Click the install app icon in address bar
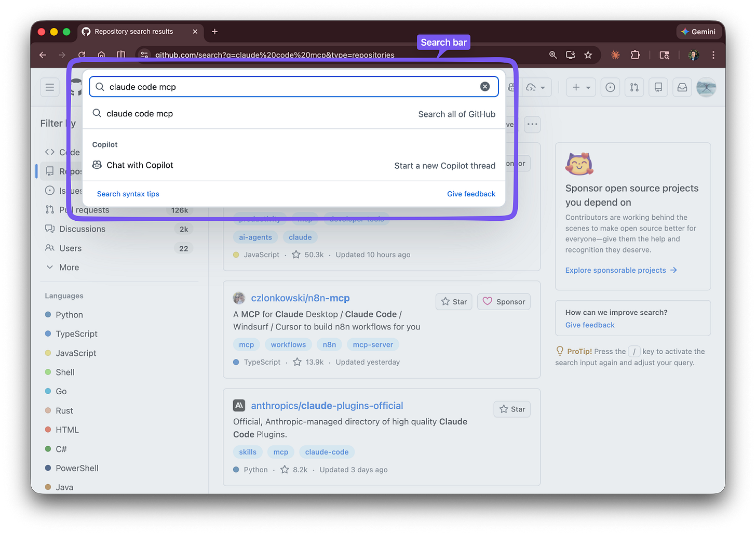 [x=571, y=55]
